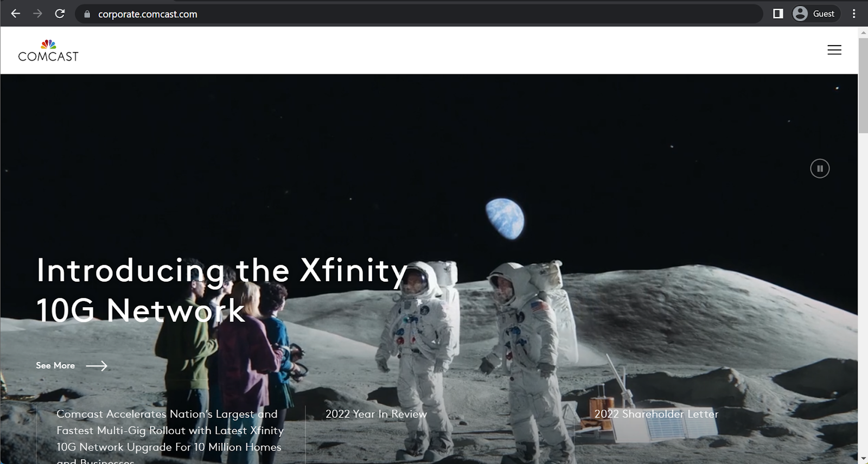The width and height of the screenshot is (868, 464).
Task: Click the scrollbar down arrow
Action: click(x=863, y=459)
